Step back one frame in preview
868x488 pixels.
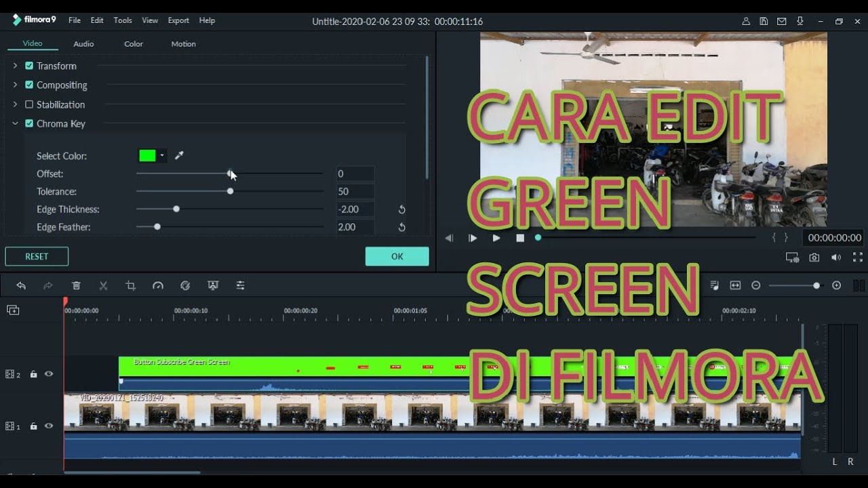449,238
